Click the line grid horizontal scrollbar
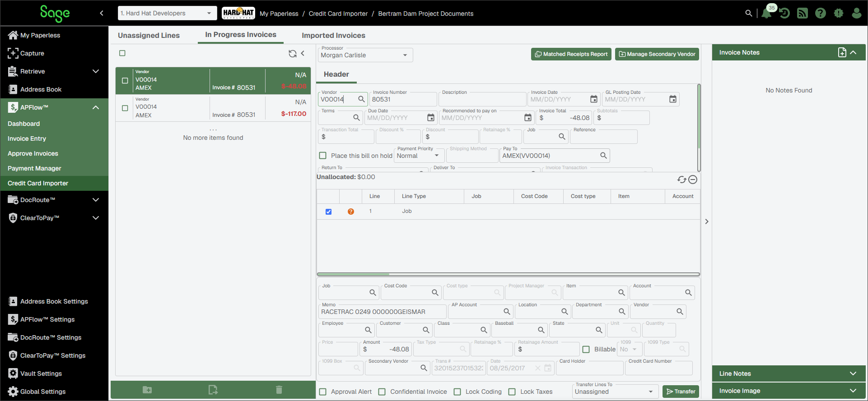The height and width of the screenshot is (401, 868). 509,274
